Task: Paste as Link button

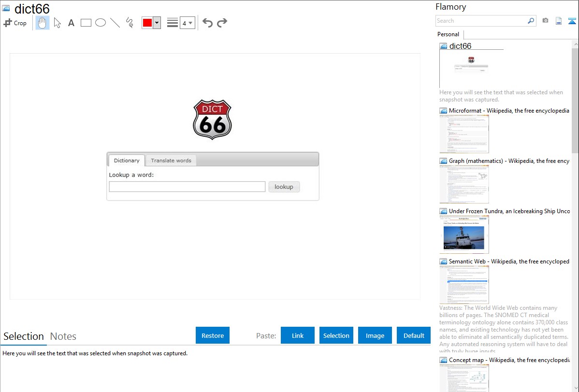Action: click(x=298, y=335)
